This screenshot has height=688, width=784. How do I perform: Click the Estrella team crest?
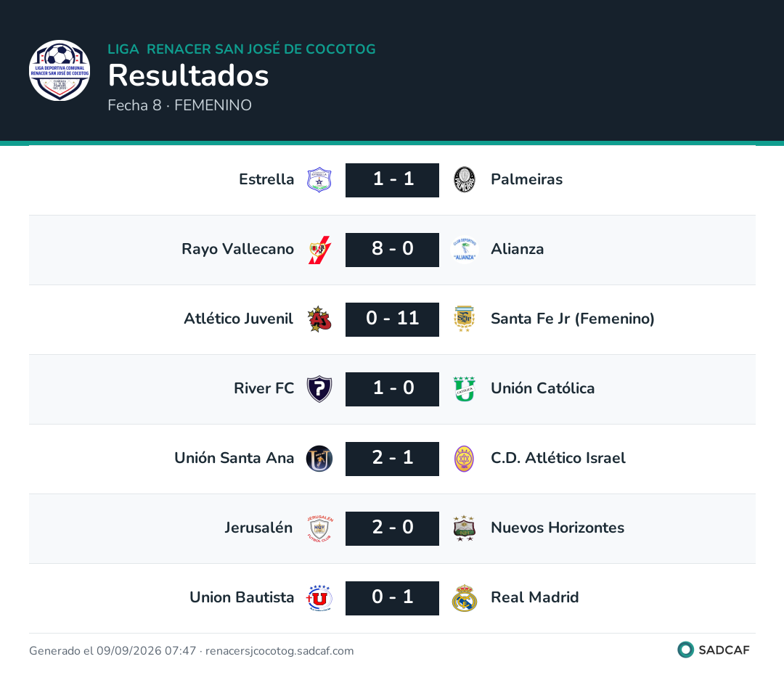[319, 180]
